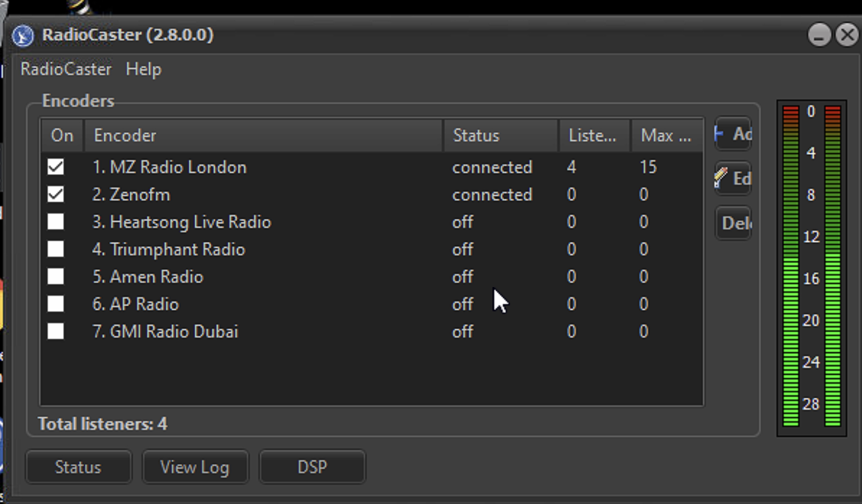862x504 pixels.
Task: Open the DSP settings button
Action: pos(312,467)
